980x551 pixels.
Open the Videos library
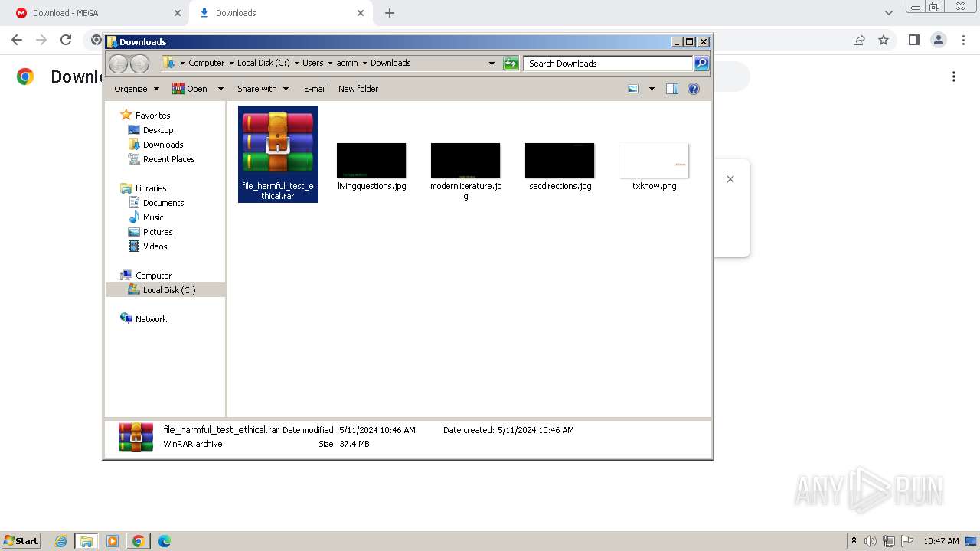coord(155,246)
